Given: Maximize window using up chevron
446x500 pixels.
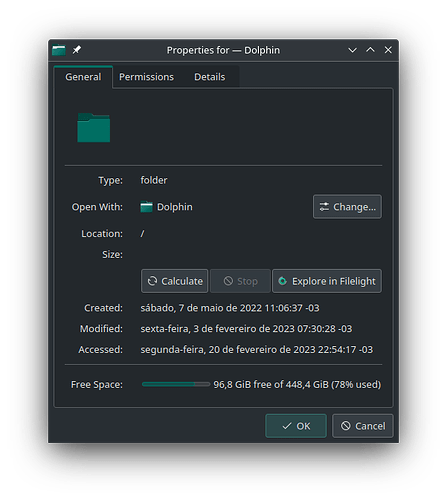Looking at the screenshot, I should tap(370, 50).
